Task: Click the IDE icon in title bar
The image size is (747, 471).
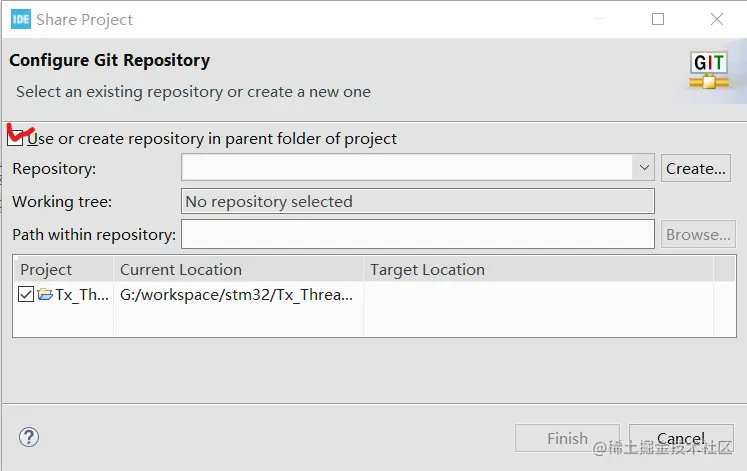Action: (20, 19)
